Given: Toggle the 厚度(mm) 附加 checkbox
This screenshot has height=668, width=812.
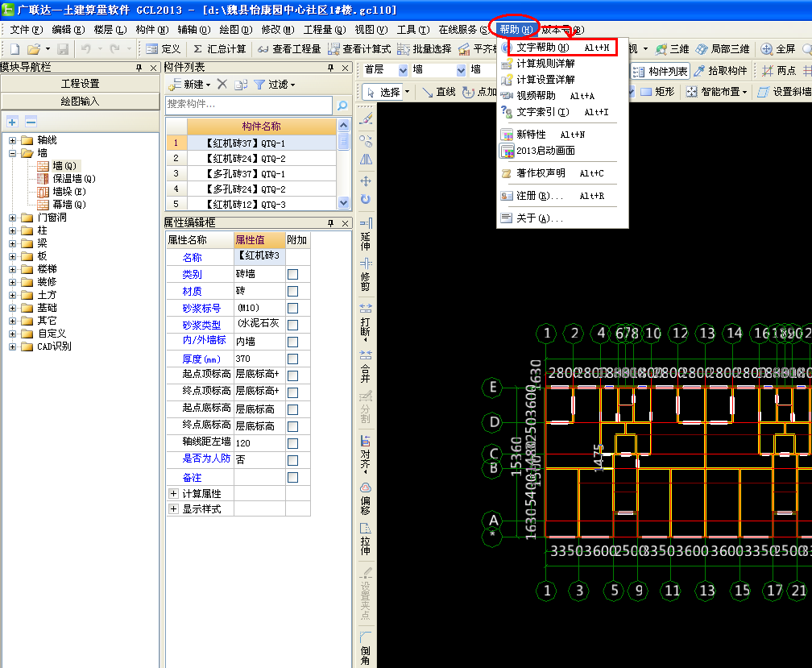Looking at the screenshot, I should click(x=292, y=359).
